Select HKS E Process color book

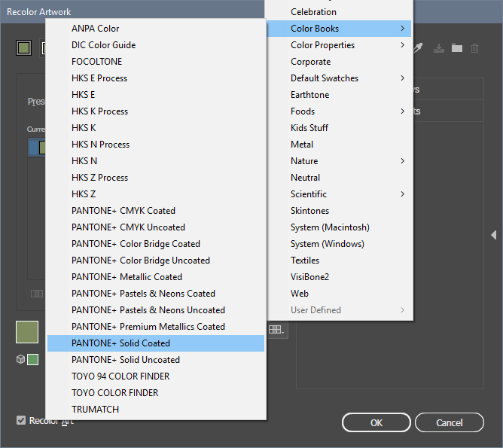(156, 78)
